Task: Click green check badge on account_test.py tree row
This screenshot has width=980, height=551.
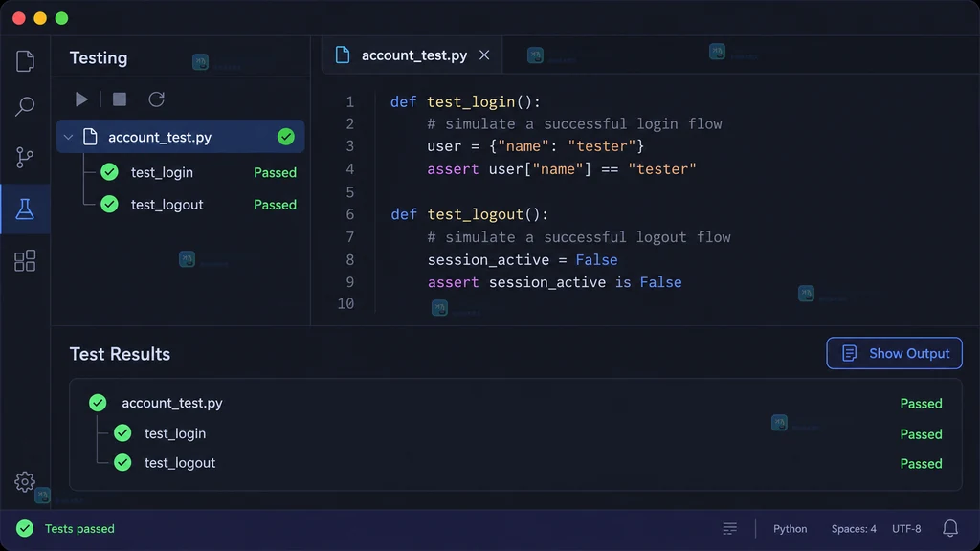Action: (x=286, y=137)
